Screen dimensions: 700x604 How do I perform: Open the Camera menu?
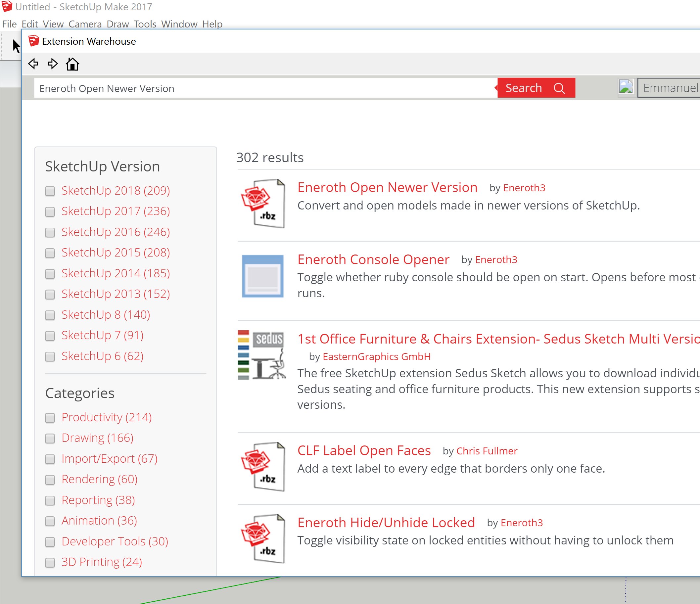(85, 24)
